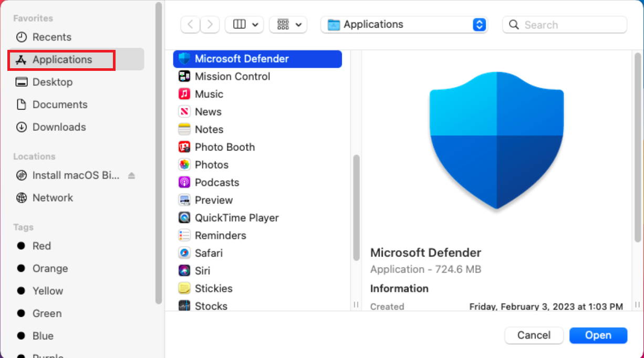
Task: Click the large Microsoft Defender preview image
Action: point(496,140)
